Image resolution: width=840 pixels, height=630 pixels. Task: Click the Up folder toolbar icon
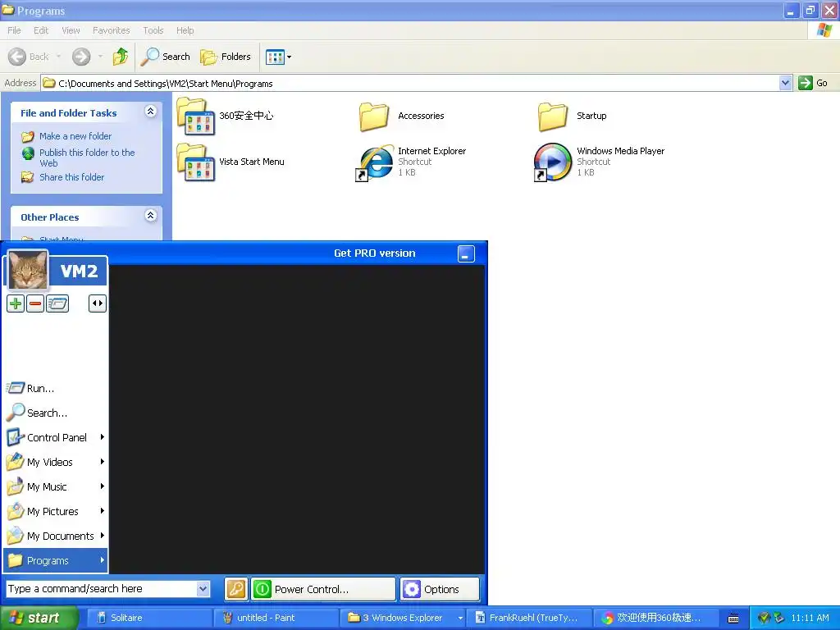coord(121,57)
